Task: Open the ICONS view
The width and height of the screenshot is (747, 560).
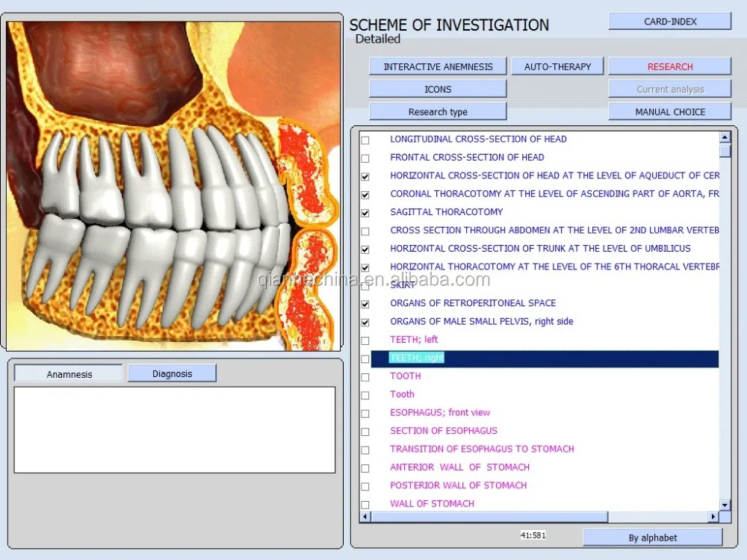Action: [438, 89]
